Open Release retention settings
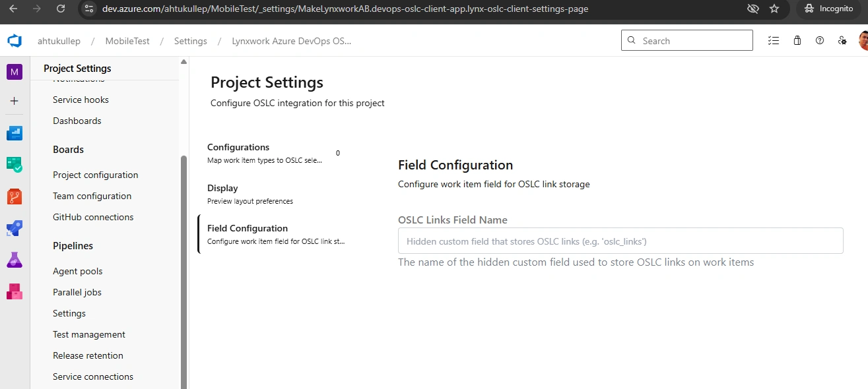The width and height of the screenshot is (868, 389). 88,355
